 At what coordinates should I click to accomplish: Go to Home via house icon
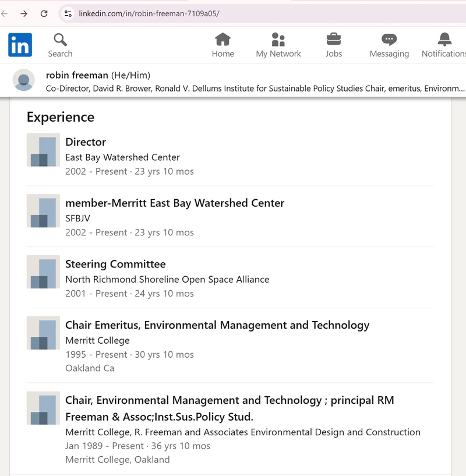(223, 39)
